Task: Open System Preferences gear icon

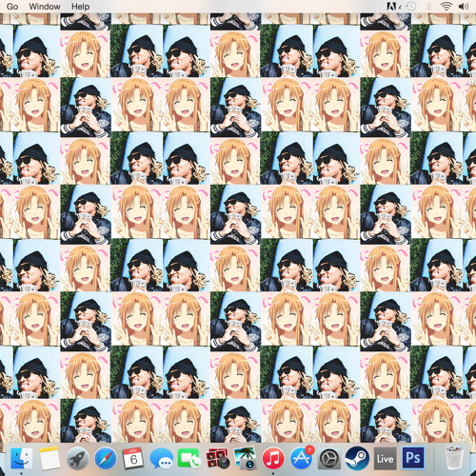Action: [x=329, y=459]
